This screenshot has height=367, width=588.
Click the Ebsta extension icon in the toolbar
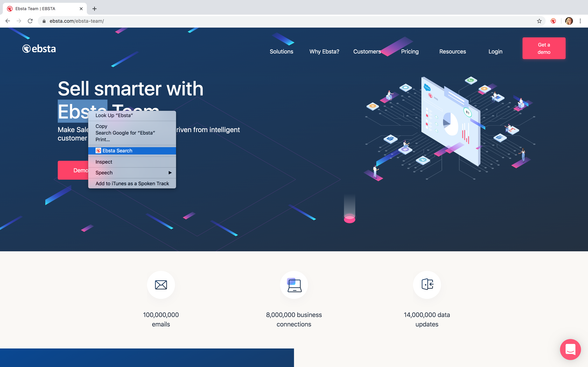[x=553, y=21]
